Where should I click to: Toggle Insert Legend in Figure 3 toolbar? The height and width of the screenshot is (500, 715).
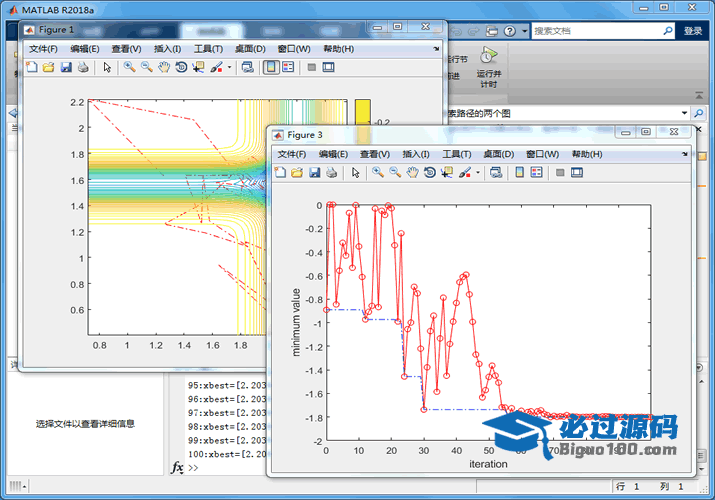[x=537, y=173]
